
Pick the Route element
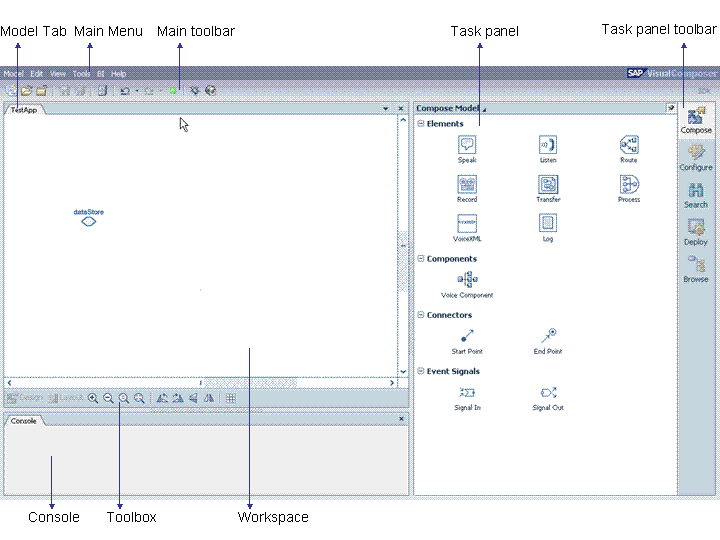click(x=628, y=145)
